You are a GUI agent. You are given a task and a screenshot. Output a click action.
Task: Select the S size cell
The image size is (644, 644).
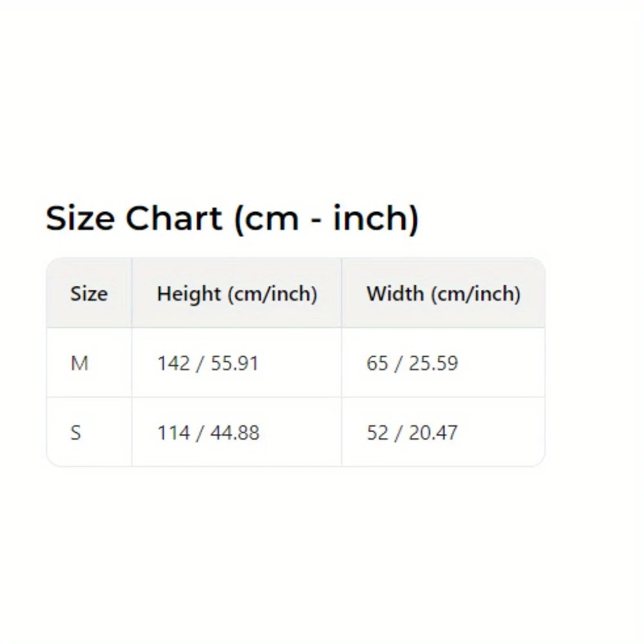(76, 432)
